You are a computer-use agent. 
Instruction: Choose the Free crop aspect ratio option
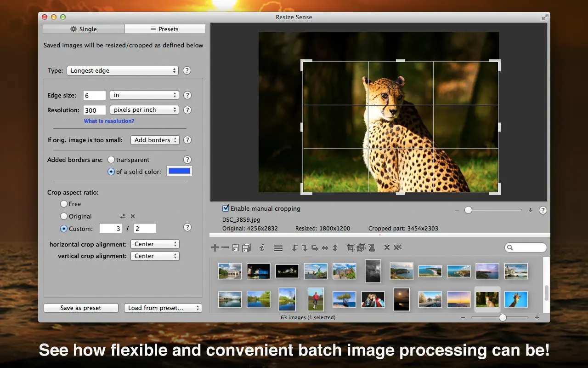64,204
